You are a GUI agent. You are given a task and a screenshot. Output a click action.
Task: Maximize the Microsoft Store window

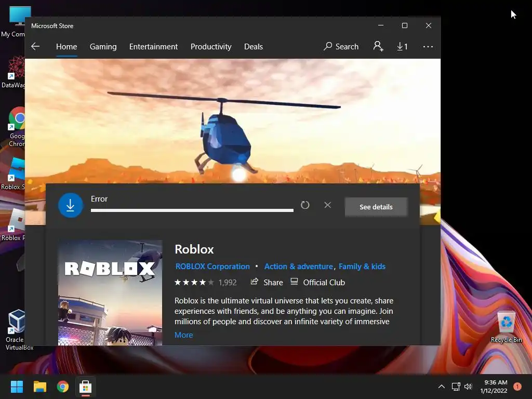coord(404,25)
